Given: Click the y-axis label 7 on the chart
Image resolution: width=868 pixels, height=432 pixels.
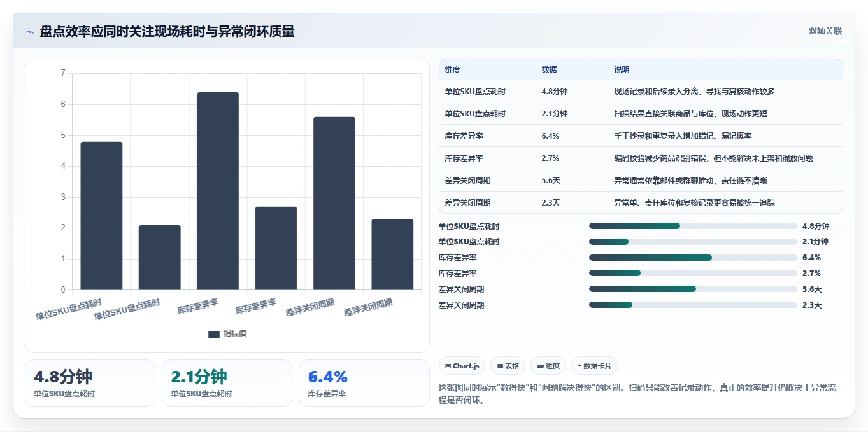Looking at the screenshot, I should coord(63,73).
